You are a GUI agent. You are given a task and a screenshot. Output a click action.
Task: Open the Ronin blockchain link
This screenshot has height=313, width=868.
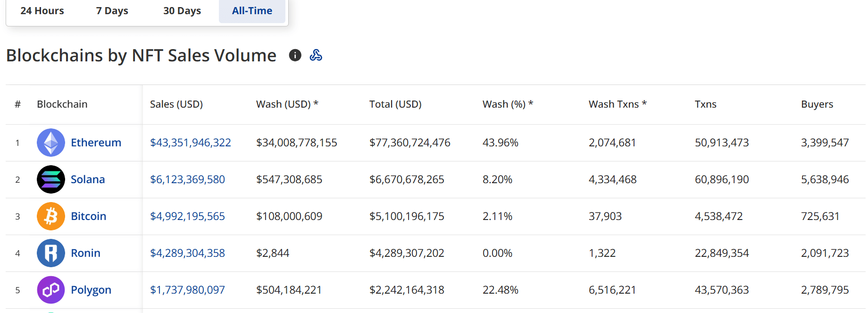[x=85, y=253]
